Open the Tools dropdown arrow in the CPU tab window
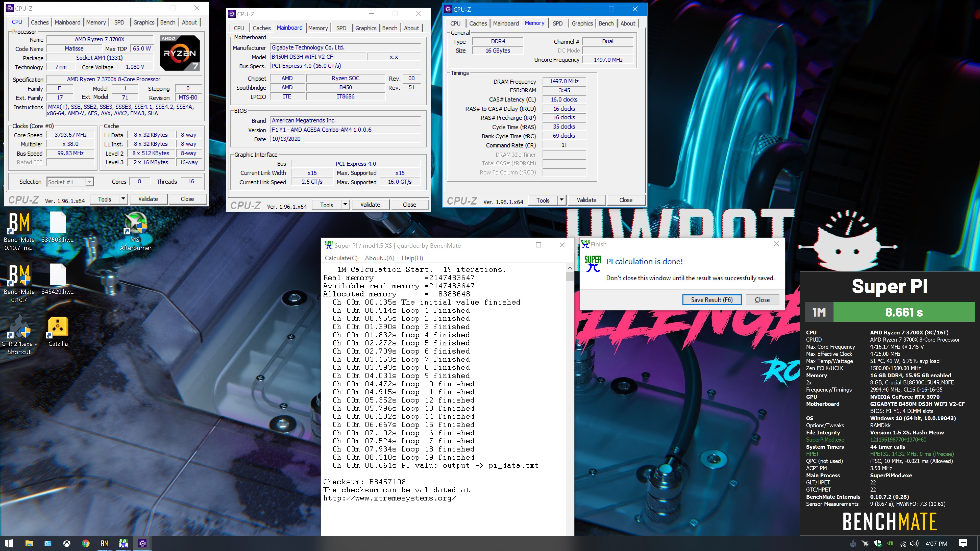 [123, 199]
